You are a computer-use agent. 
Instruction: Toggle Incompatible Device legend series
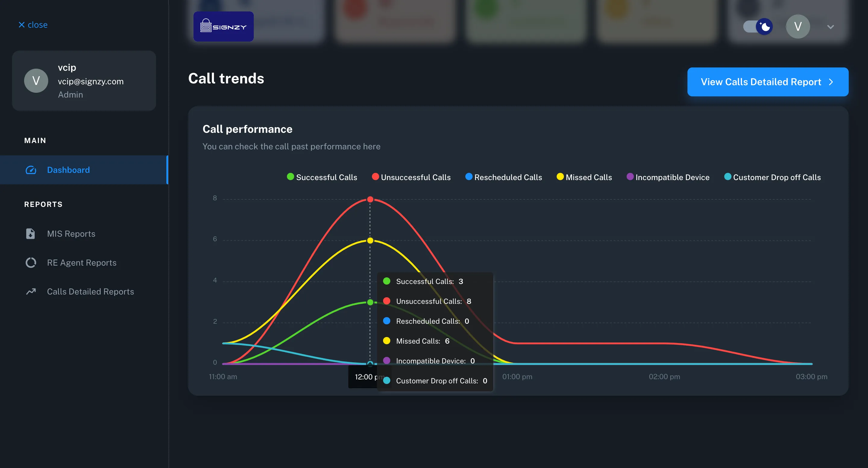click(x=668, y=177)
